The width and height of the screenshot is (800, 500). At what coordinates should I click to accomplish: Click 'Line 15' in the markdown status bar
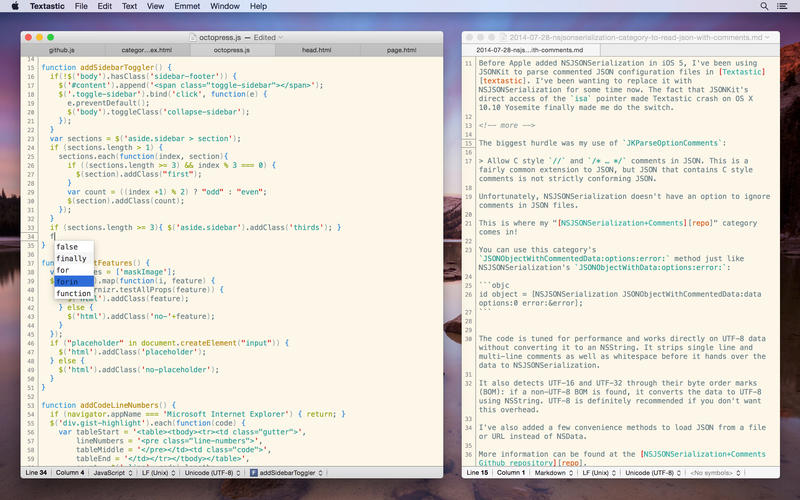[x=477, y=473]
